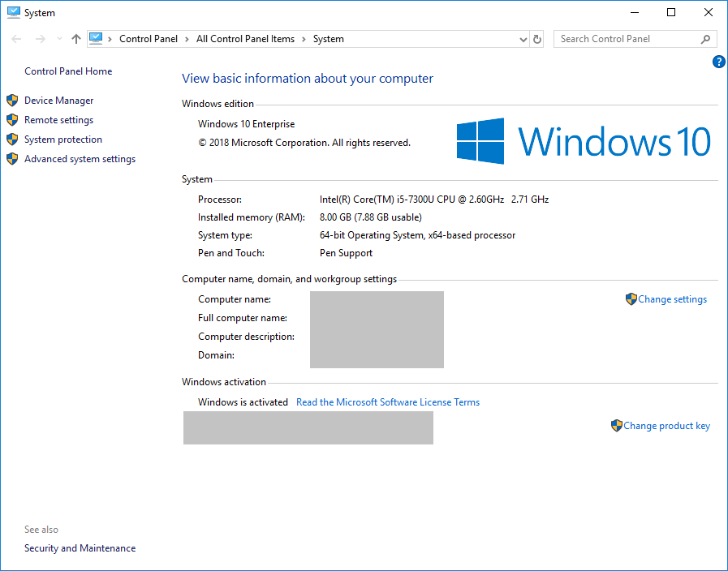728x571 pixels.
Task: Click the 64-bit Operating System value
Action: point(417,235)
